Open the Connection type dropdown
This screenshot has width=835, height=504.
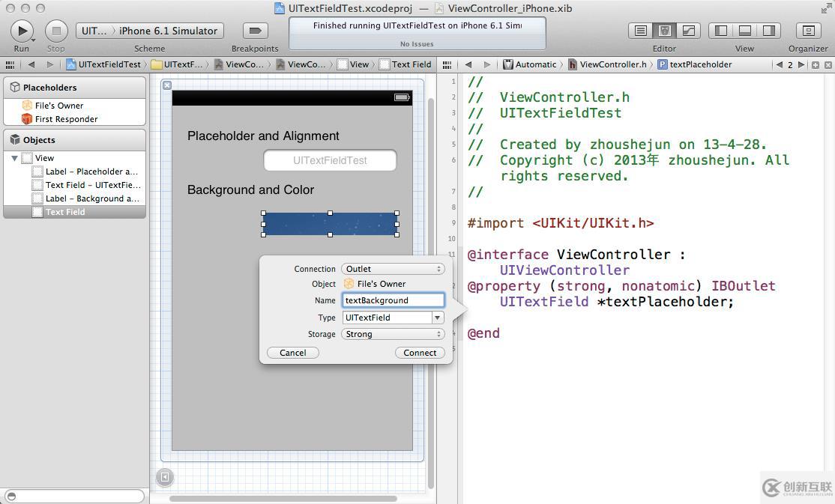tap(393, 269)
